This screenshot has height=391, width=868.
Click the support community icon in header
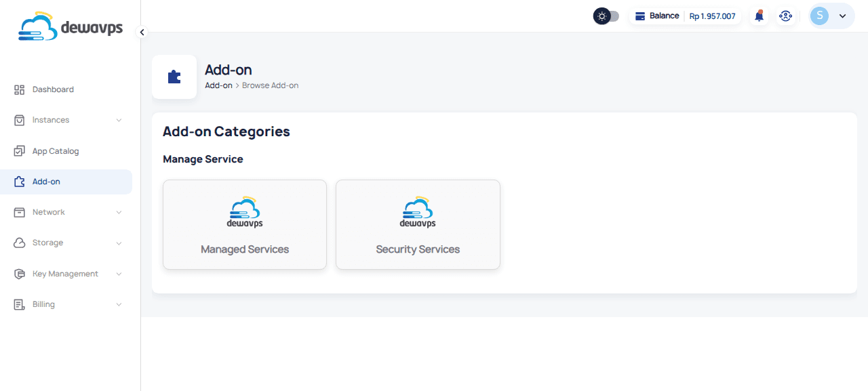point(785,16)
